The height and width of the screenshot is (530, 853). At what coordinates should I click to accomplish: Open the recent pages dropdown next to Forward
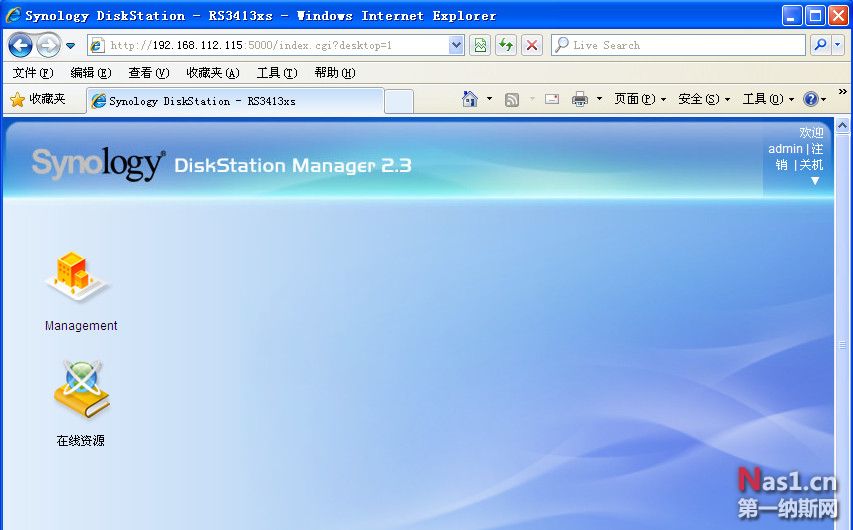tap(71, 46)
